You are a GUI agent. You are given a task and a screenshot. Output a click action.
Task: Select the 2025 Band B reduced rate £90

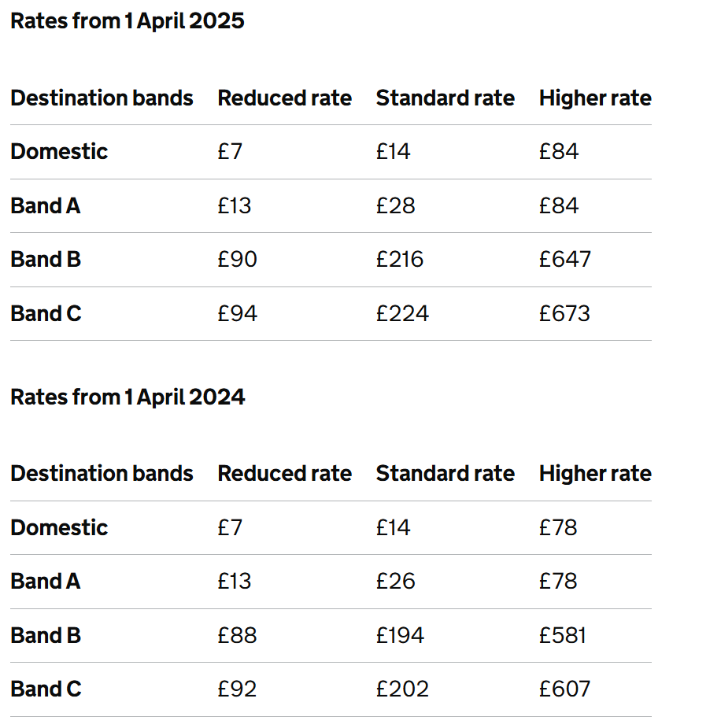[x=237, y=260]
